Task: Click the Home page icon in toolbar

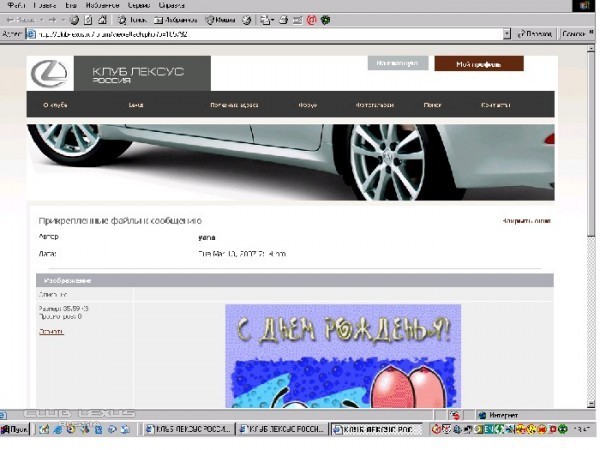Action: pyautogui.click(x=103, y=19)
